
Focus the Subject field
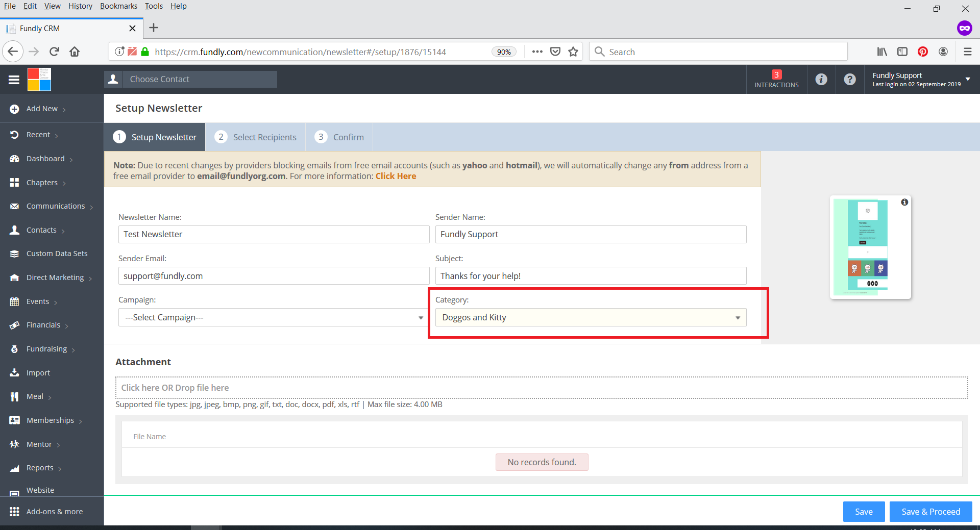591,276
